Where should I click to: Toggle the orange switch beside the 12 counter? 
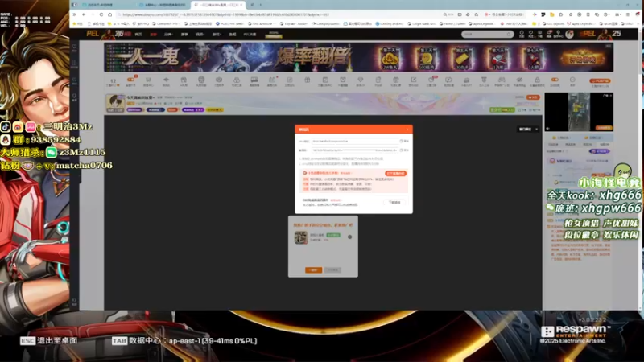click(x=131, y=80)
